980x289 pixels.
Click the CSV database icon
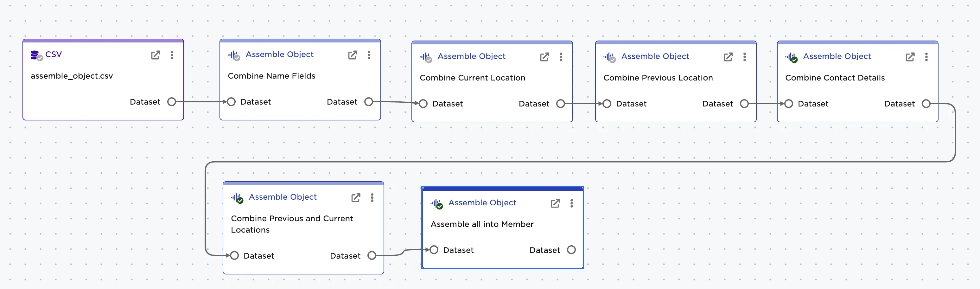pyautogui.click(x=35, y=54)
